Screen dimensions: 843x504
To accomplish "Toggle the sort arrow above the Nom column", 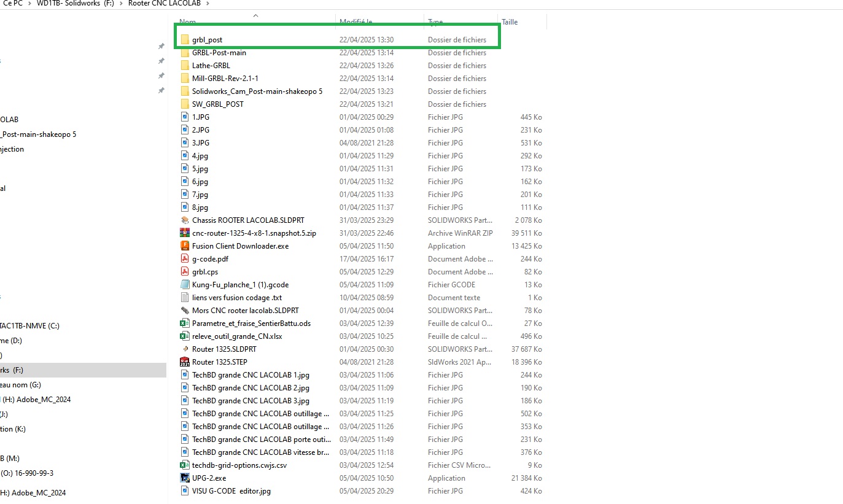I will (255, 15).
